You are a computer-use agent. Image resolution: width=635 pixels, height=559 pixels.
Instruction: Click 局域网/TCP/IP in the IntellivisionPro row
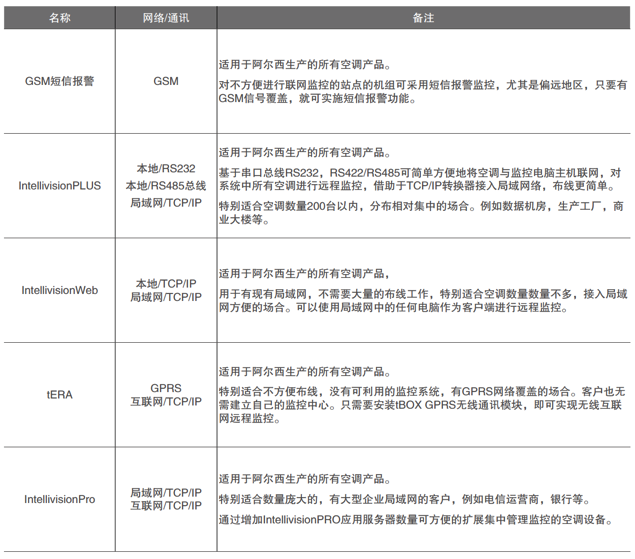pos(166,493)
